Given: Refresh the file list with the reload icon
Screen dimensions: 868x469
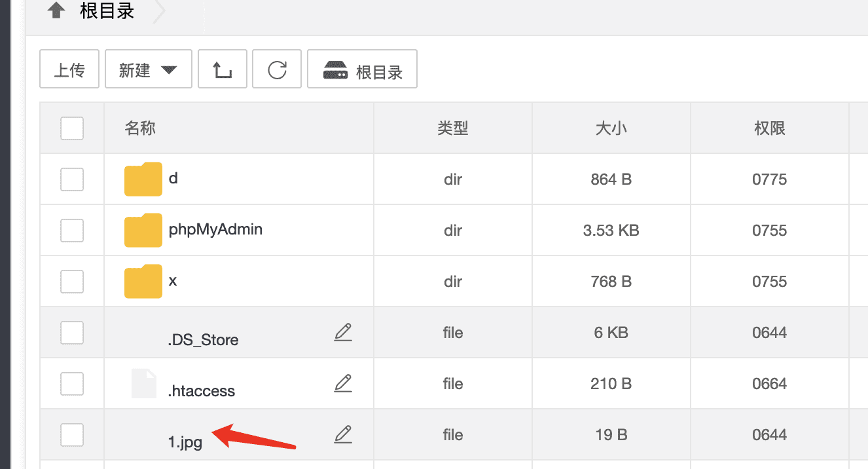Looking at the screenshot, I should click(x=277, y=69).
